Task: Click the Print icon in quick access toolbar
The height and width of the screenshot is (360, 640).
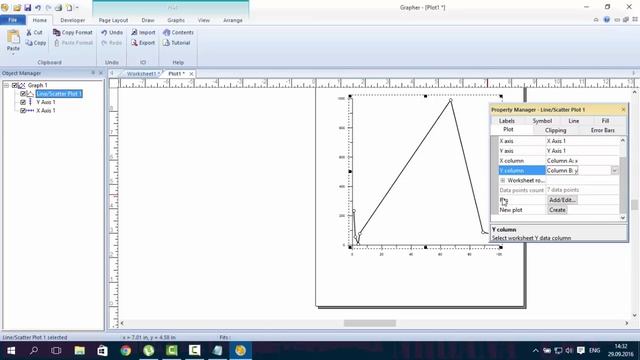Action: 58,7
